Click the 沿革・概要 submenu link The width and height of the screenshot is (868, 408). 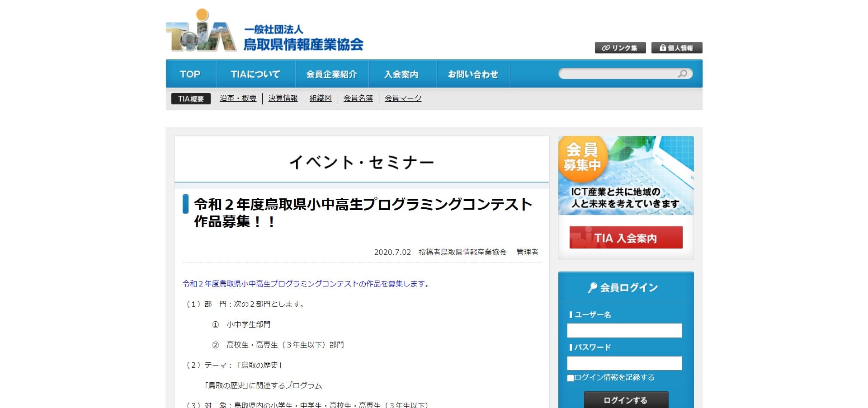238,98
